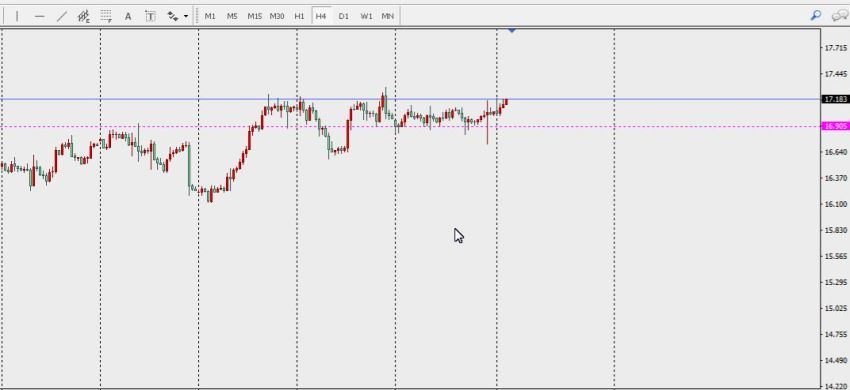Screen dimensions: 850x390
Task: Open the search magnifier icon
Action: (815, 16)
